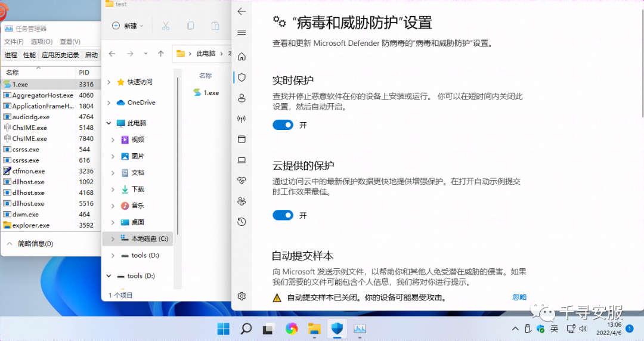Collapse Task Manager with 简略信息(D)
This screenshot has height=341, width=644.
[x=30, y=244]
